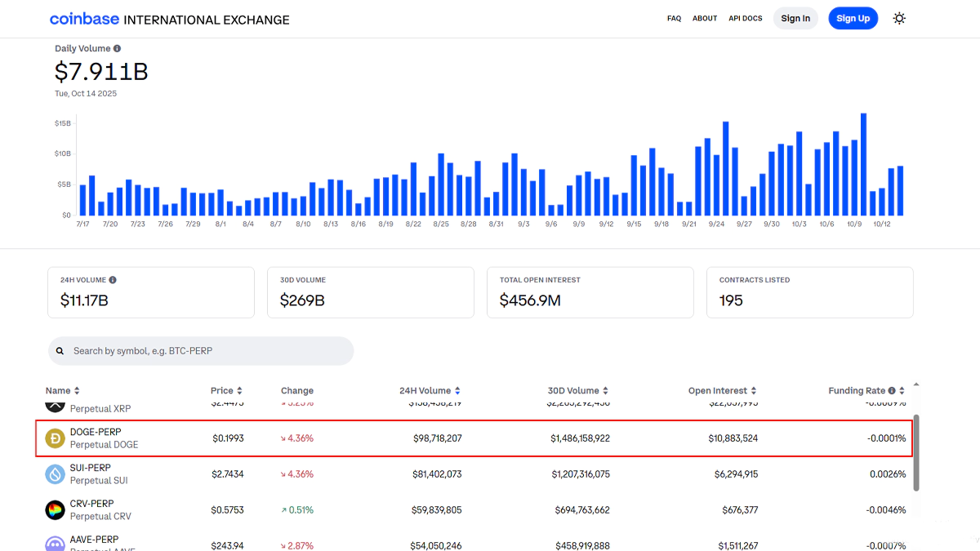Sort table by Name column
980x551 pixels.
62,391
